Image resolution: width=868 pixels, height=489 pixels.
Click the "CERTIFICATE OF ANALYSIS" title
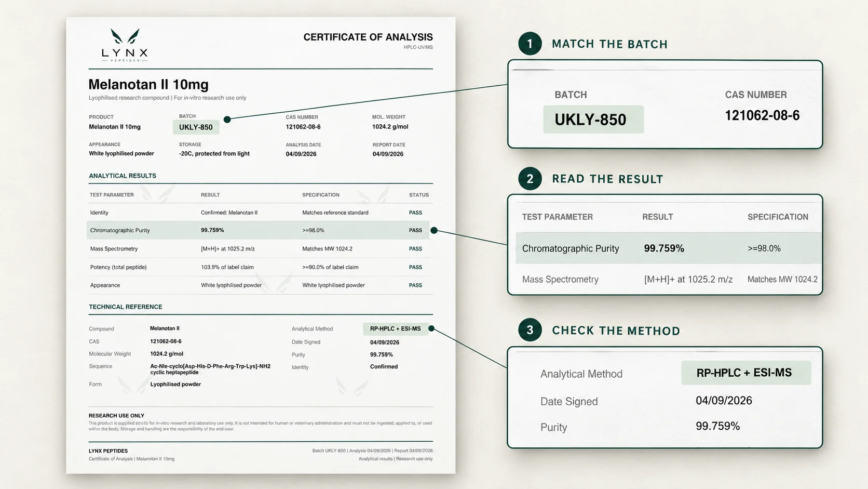[x=368, y=37]
